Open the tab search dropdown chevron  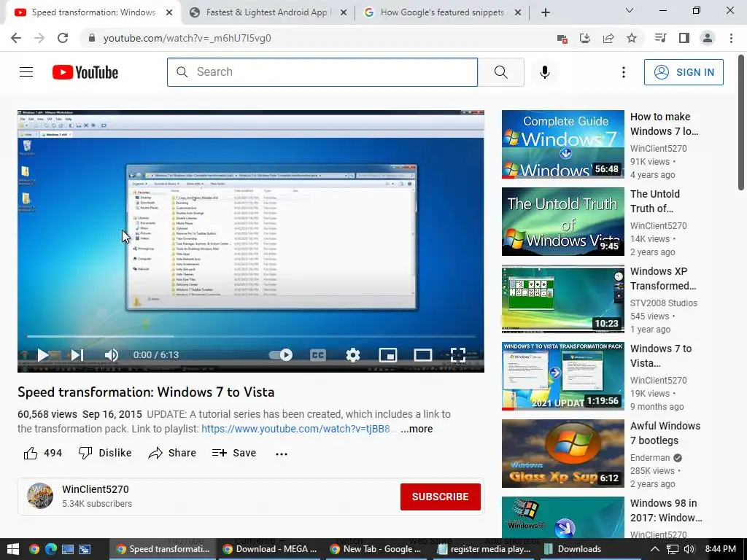pos(630,10)
